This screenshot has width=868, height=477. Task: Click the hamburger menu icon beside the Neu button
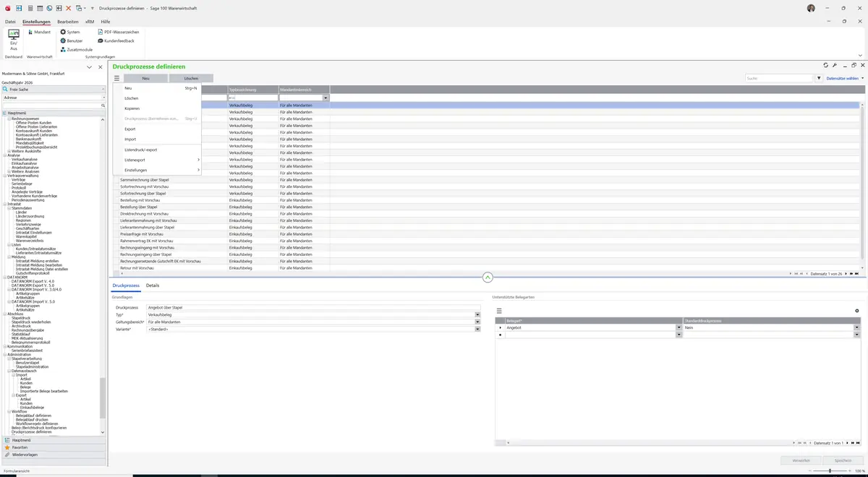116,78
